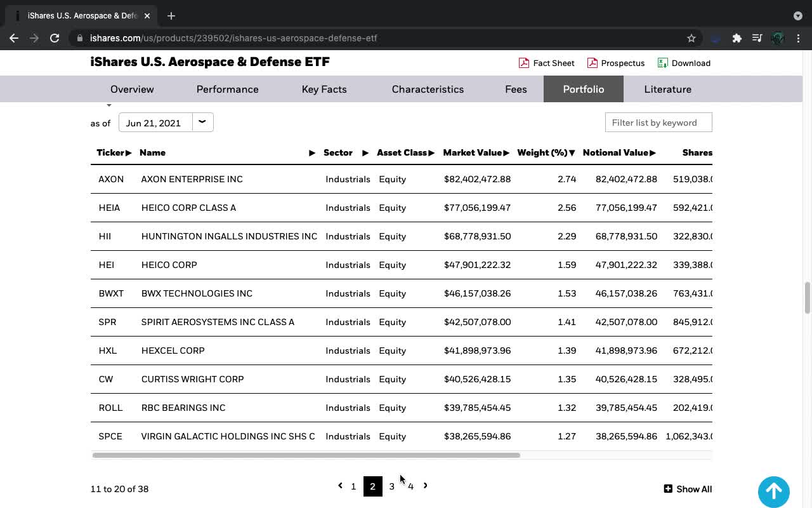The width and height of the screenshot is (812, 508).
Task: Go to holdings page 3
Action: [x=391, y=486]
